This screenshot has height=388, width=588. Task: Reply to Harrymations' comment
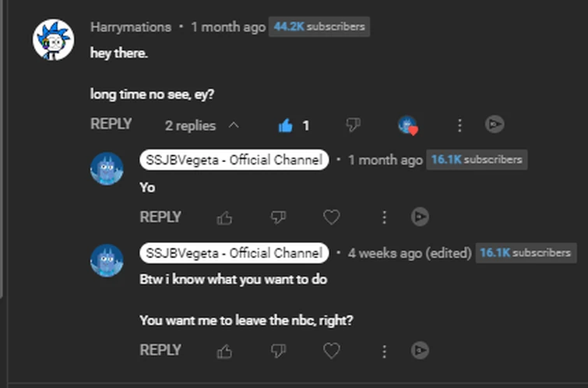[111, 124]
